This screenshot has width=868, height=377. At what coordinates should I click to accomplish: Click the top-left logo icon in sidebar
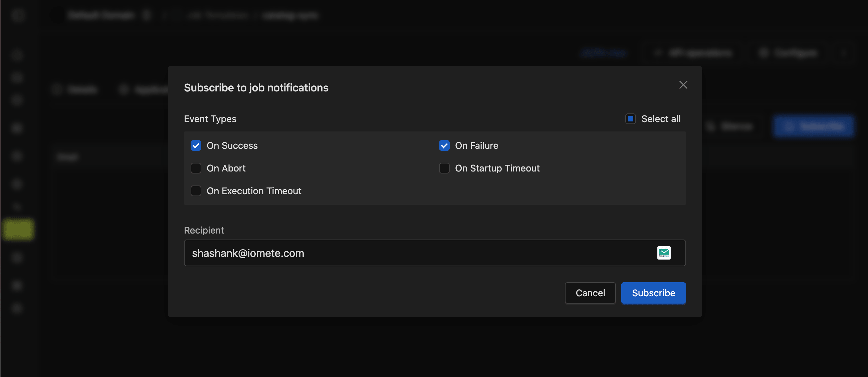click(x=18, y=15)
